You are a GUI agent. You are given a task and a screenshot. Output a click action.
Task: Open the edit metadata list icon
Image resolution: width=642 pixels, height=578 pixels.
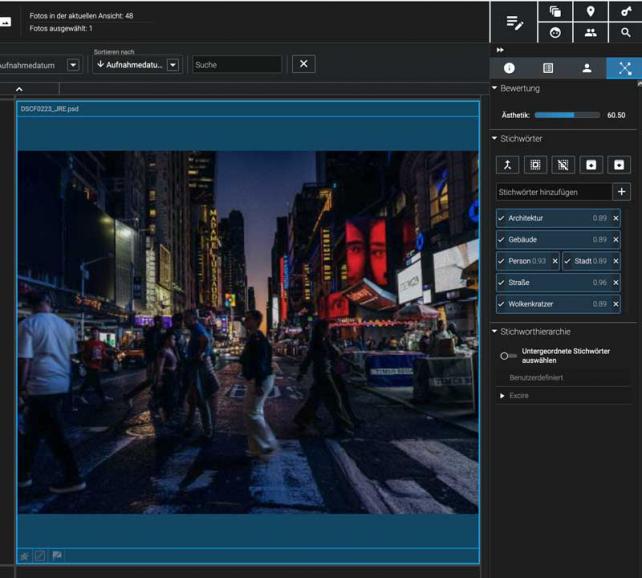[x=514, y=22]
